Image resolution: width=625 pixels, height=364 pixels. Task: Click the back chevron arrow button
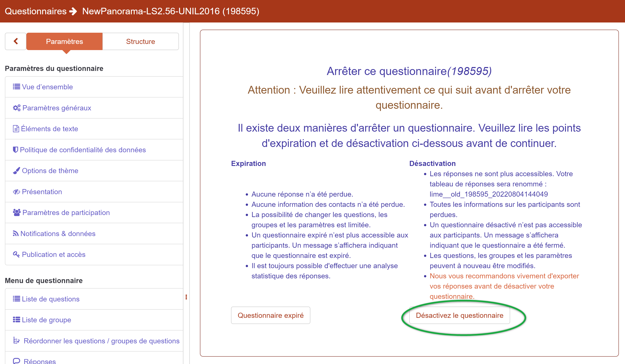pyautogui.click(x=16, y=41)
